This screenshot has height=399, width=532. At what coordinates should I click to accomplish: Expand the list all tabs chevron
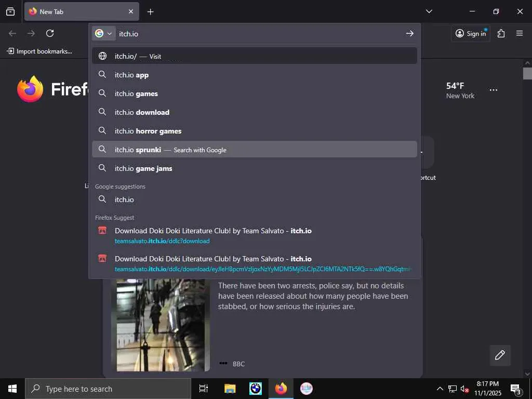tap(429, 11)
